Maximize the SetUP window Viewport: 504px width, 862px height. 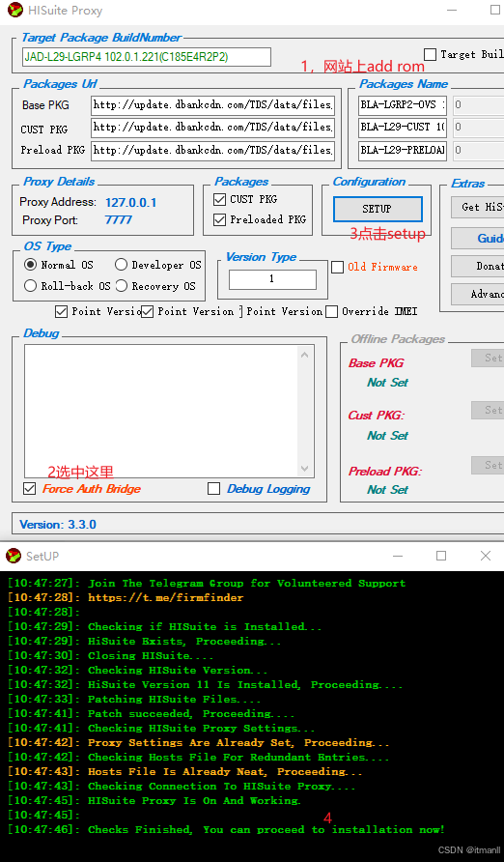[441, 556]
